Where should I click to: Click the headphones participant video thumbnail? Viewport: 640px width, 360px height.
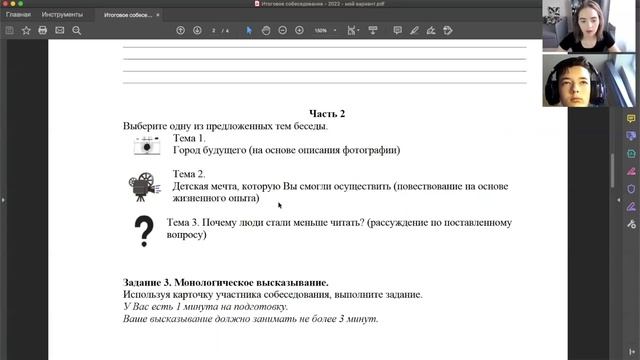pyautogui.click(x=589, y=80)
